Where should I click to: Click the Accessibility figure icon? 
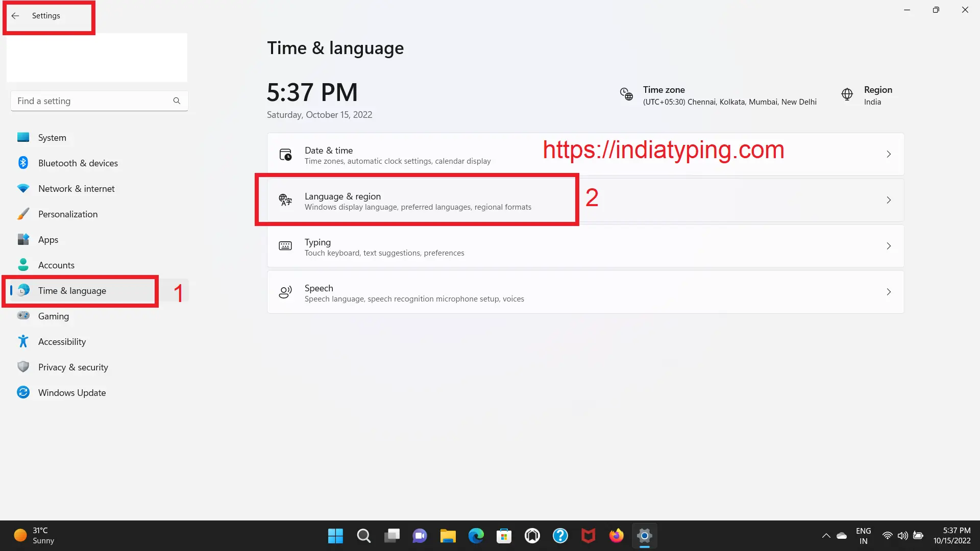coord(23,341)
